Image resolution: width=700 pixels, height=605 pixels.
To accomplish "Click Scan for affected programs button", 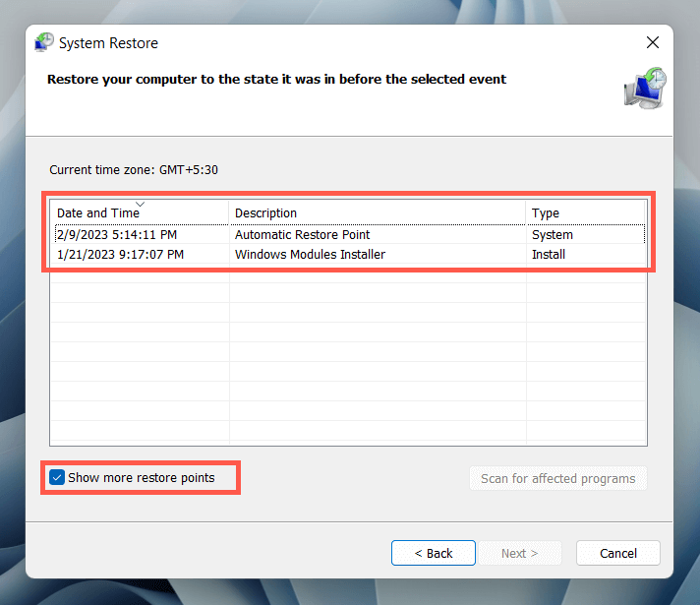I will coord(558,478).
